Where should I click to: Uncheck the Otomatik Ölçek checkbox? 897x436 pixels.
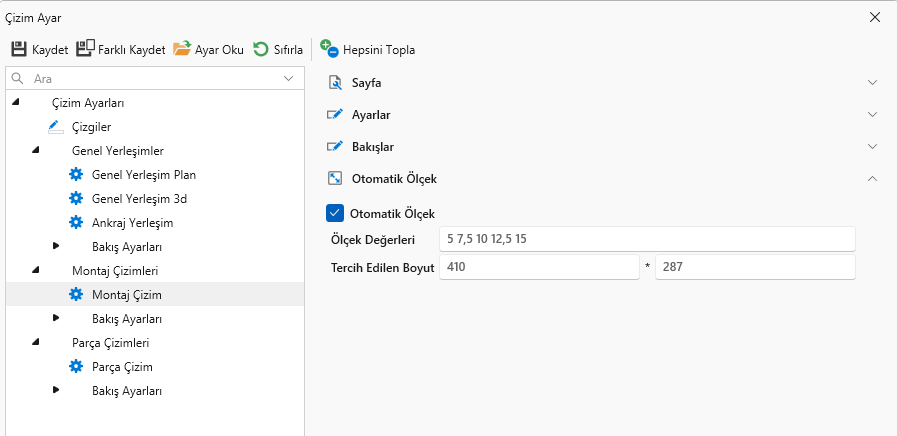336,213
